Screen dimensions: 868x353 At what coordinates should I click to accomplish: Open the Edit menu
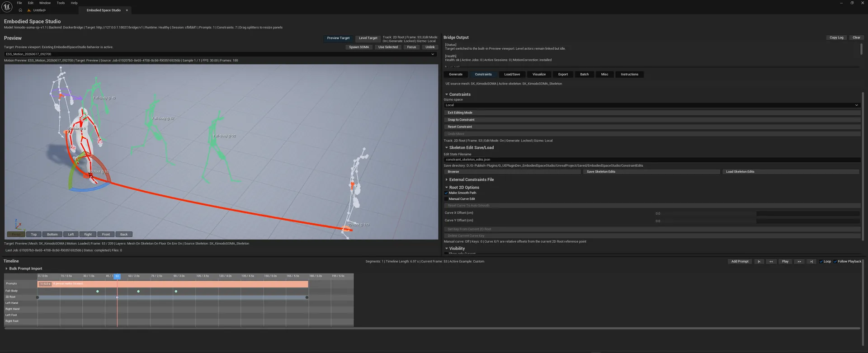click(31, 3)
